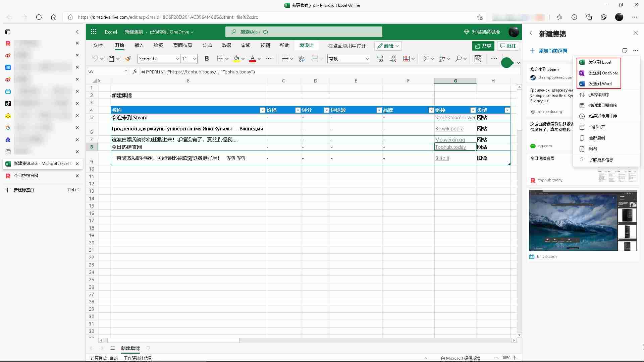Apply the yellow fill color
Screen dimensions: 644x362
(236, 59)
